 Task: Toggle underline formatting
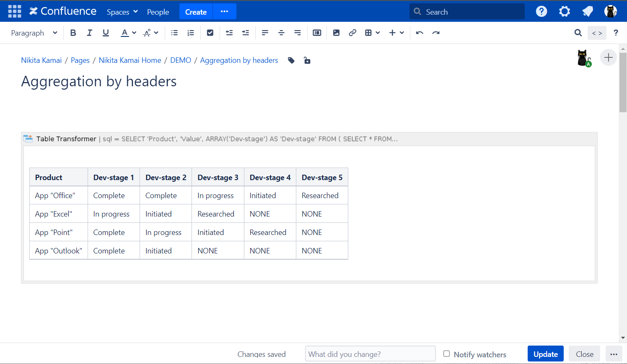click(106, 33)
